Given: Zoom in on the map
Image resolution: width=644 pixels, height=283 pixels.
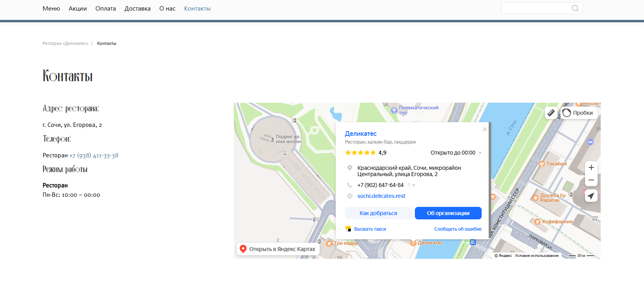Looking at the screenshot, I should click(x=591, y=167).
